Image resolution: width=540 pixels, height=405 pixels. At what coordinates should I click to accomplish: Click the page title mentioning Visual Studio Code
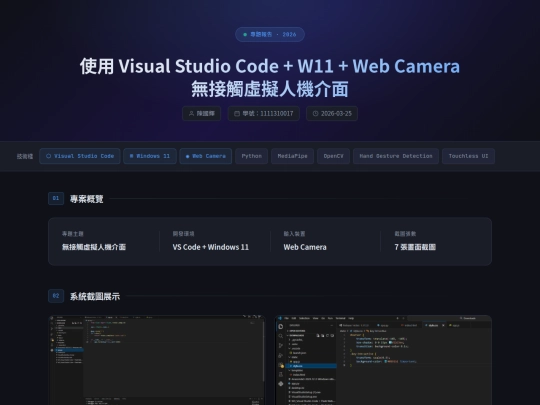pos(270,77)
